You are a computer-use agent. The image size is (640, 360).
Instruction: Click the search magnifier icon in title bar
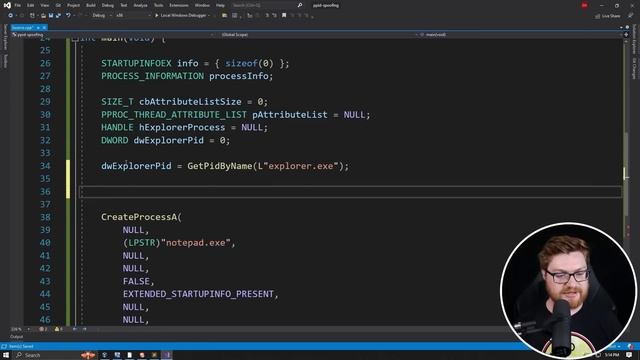300,5
